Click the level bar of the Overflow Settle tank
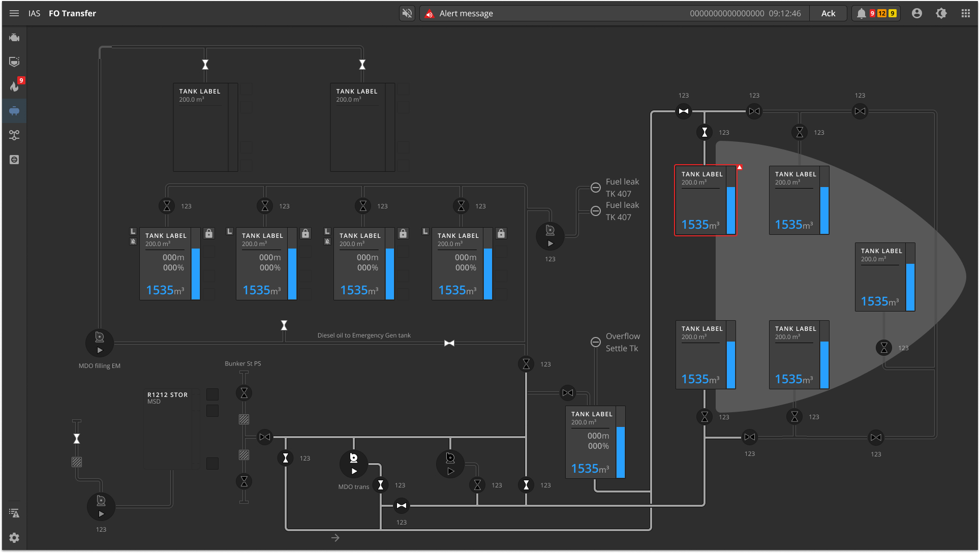The image size is (980, 553). [621, 442]
